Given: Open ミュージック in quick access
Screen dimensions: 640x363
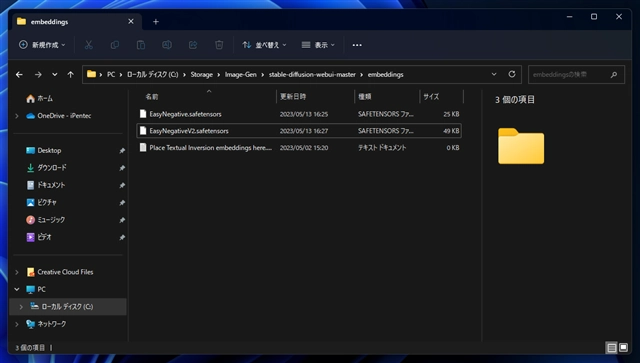Looking at the screenshot, I should click(x=45, y=220).
